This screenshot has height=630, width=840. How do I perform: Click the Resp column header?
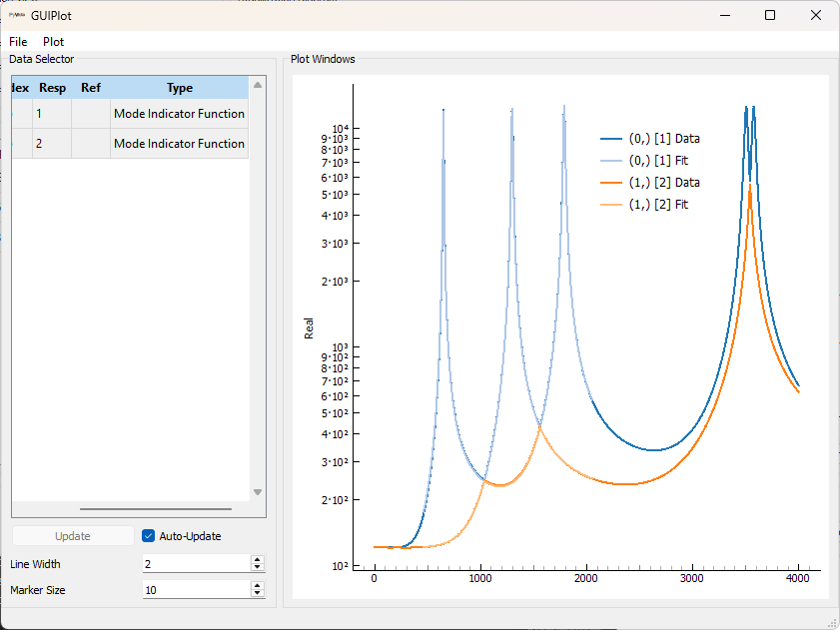52,88
